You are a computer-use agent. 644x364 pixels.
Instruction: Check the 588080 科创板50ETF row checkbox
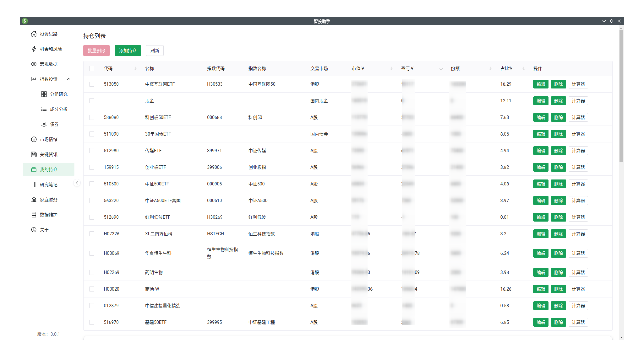tap(92, 117)
